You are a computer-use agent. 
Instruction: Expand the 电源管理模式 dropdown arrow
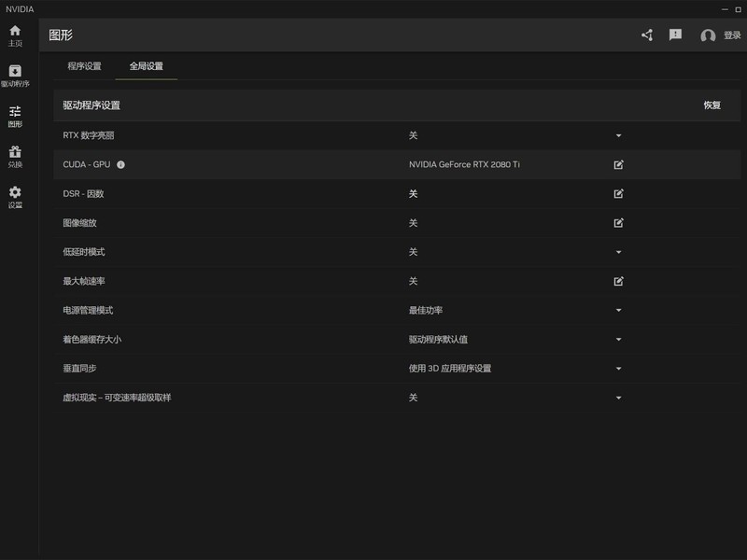tap(618, 311)
